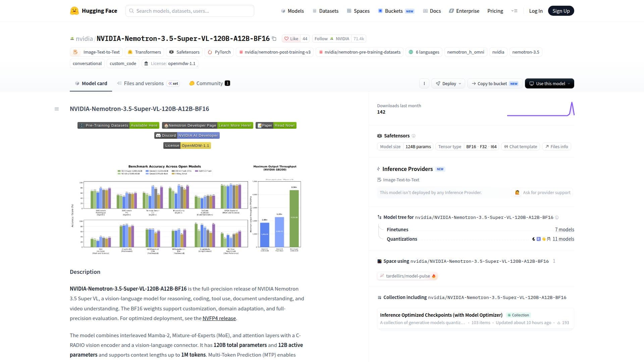Open Chat template viewer
Screen dimensions: 644x362
(x=521, y=146)
